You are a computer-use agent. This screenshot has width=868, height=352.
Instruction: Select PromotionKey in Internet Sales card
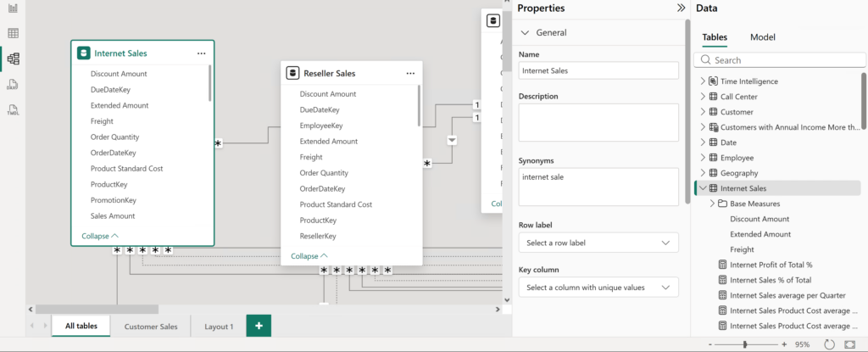click(114, 200)
